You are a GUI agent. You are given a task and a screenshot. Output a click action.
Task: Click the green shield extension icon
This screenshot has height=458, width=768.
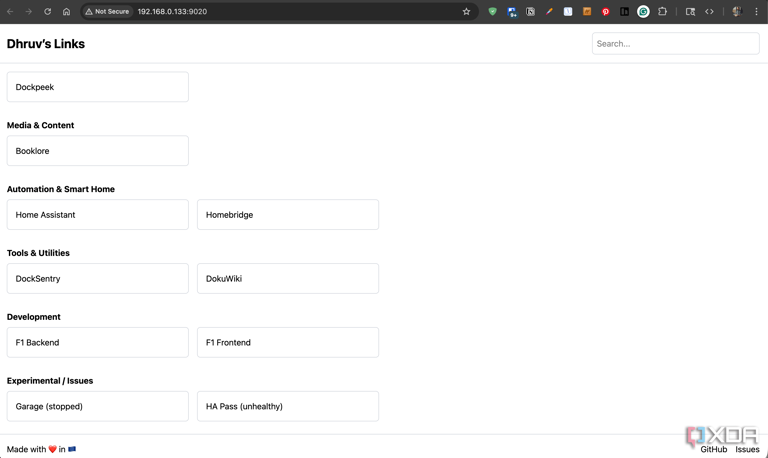point(492,12)
